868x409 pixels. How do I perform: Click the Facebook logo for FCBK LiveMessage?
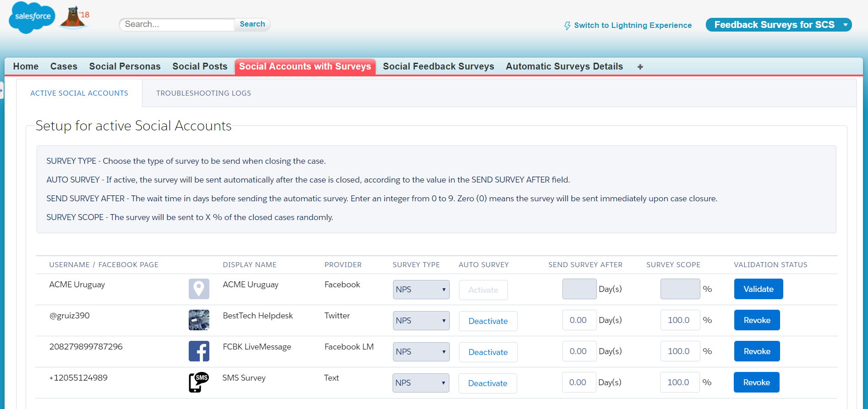[199, 351]
